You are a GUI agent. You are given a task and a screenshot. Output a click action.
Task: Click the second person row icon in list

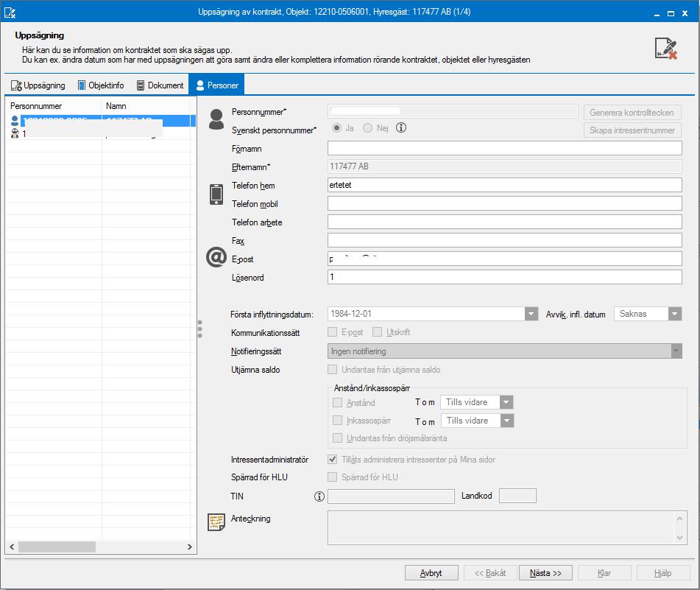tap(15, 133)
